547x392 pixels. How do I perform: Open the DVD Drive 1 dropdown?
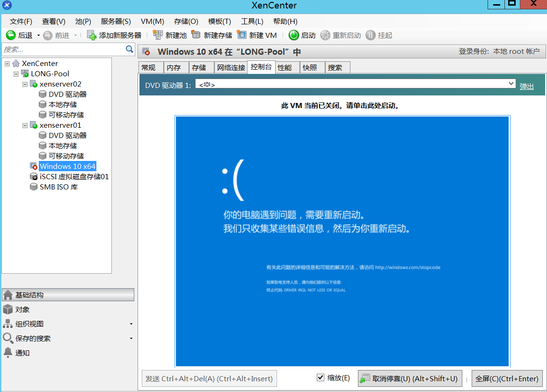coord(356,84)
